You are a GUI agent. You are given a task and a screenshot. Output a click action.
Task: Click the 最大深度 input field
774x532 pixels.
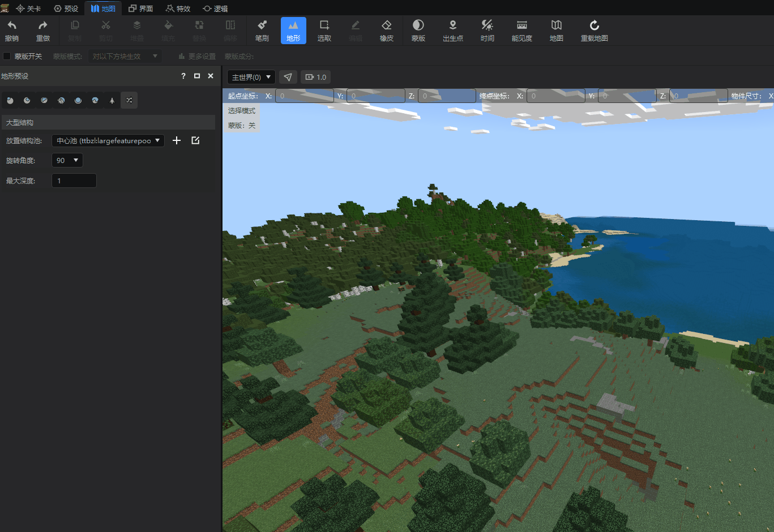74,181
